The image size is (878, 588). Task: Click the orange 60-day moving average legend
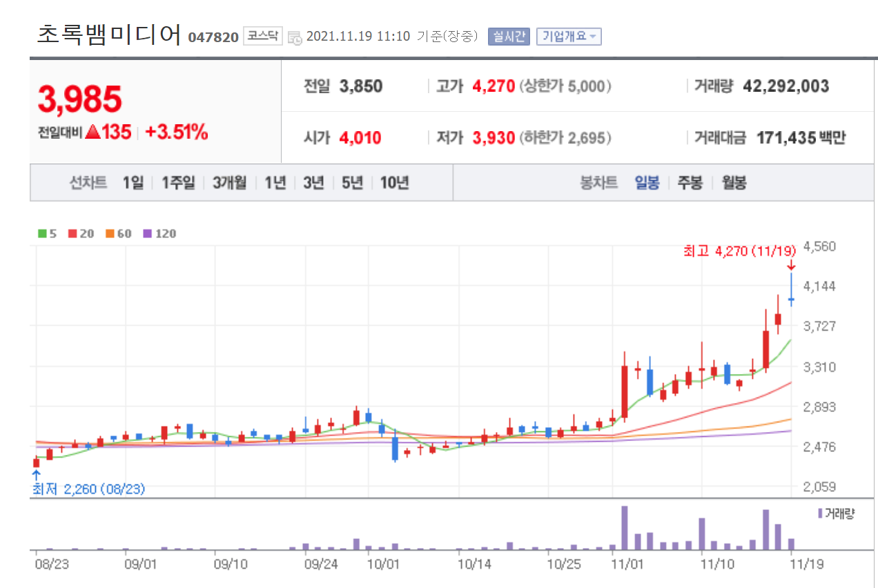[118, 233]
